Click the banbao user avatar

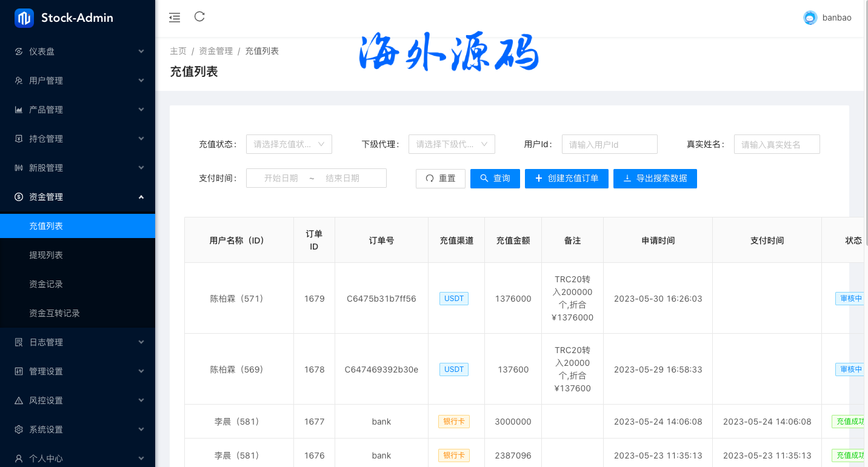pyautogui.click(x=810, y=18)
